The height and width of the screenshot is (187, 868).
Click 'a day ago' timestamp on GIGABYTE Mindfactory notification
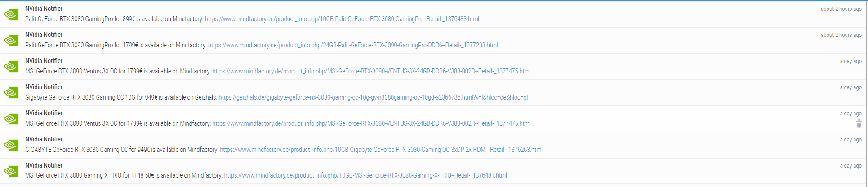[x=850, y=140]
